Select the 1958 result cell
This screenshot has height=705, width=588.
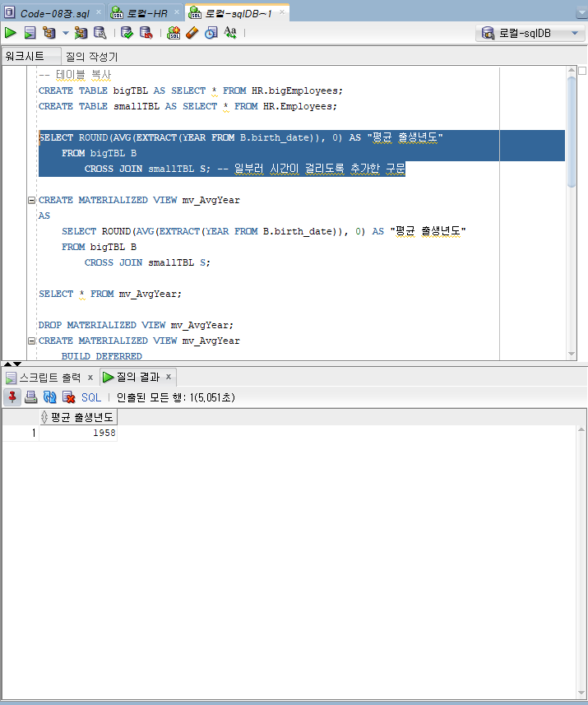(78, 433)
